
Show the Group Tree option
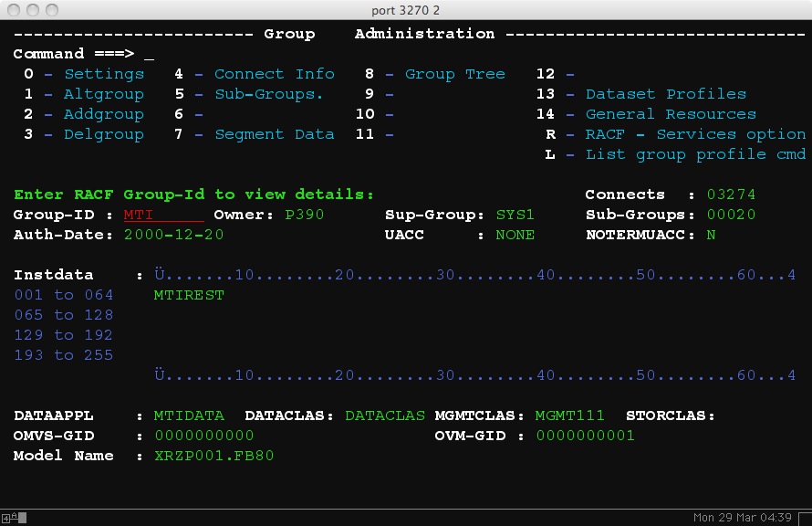click(x=454, y=74)
